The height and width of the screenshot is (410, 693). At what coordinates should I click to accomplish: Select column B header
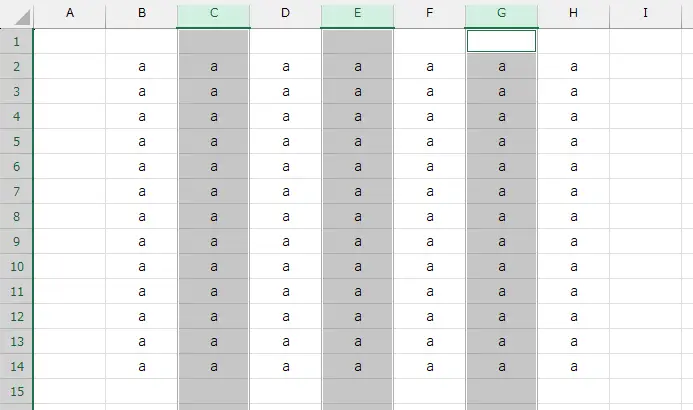pos(141,13)
